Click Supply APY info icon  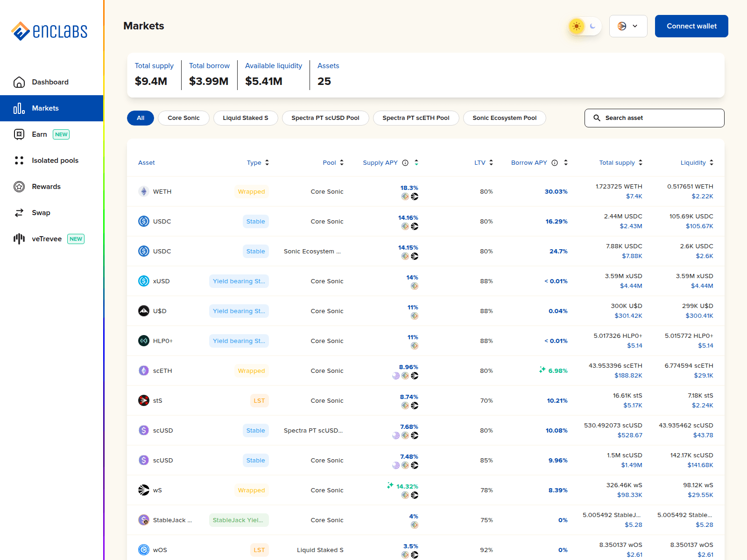[405, 163]
